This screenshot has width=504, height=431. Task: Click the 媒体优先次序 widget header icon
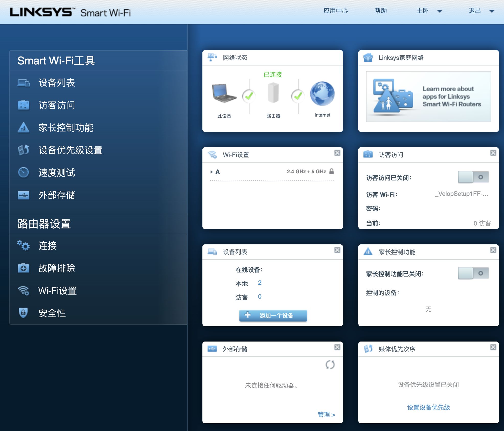[368, 349]
